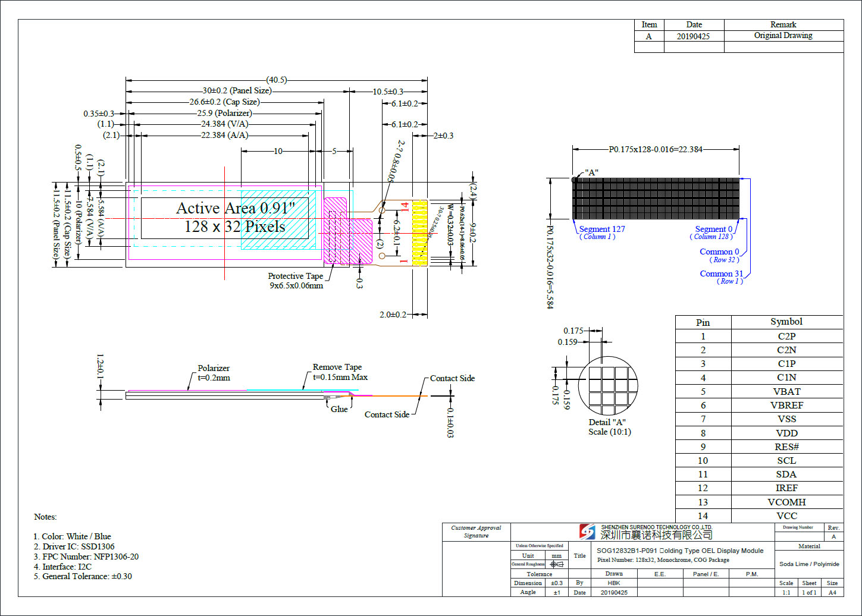Click the "Driver IC: SSD1306" note
Screen dimensions: 862x616
[74, 546]
